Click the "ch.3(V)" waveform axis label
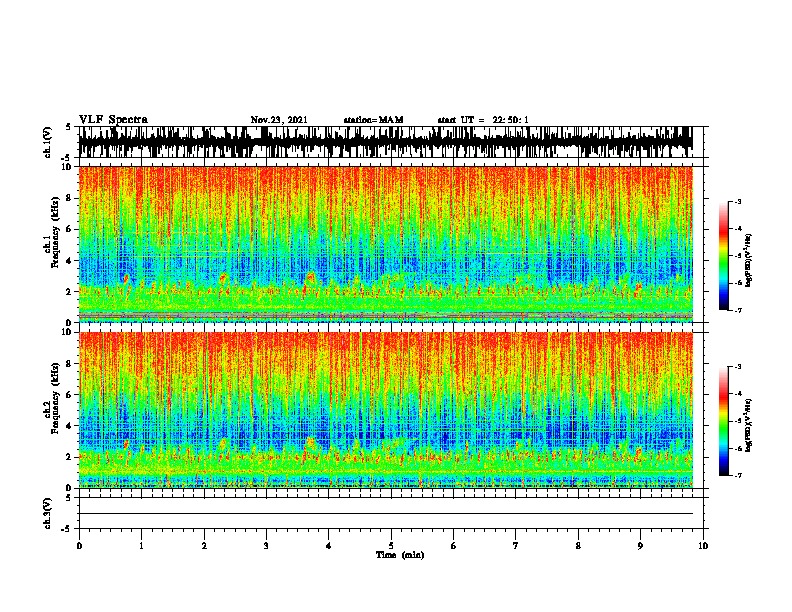Screen dimensions: 792x612 pyautogui.click(x=47, y=513)
